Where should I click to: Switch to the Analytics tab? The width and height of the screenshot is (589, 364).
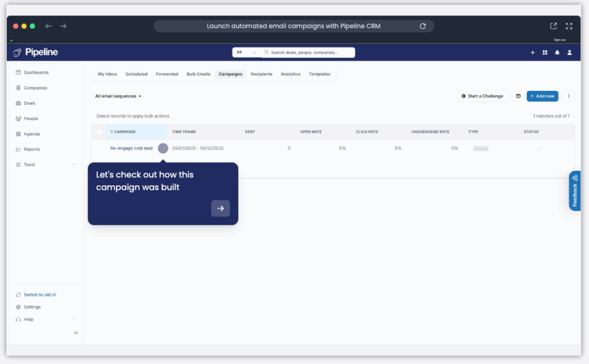coord(290,74)
